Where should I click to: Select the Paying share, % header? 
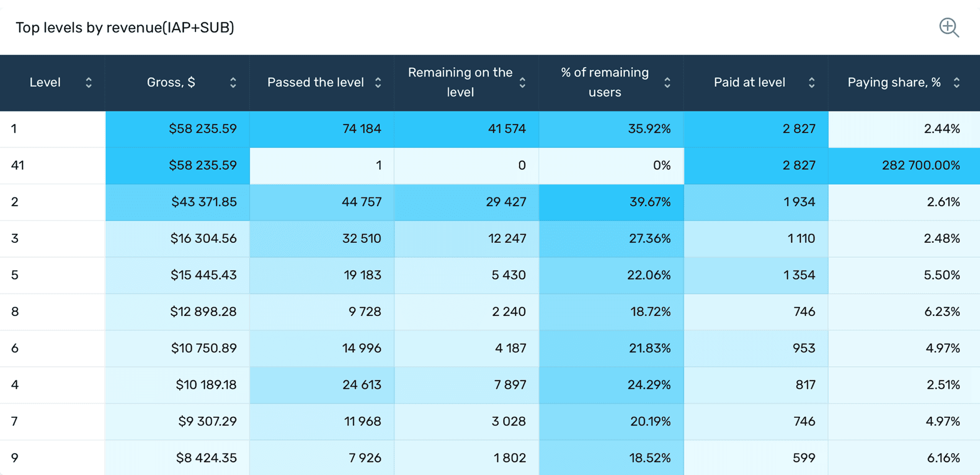pos(894,83)
